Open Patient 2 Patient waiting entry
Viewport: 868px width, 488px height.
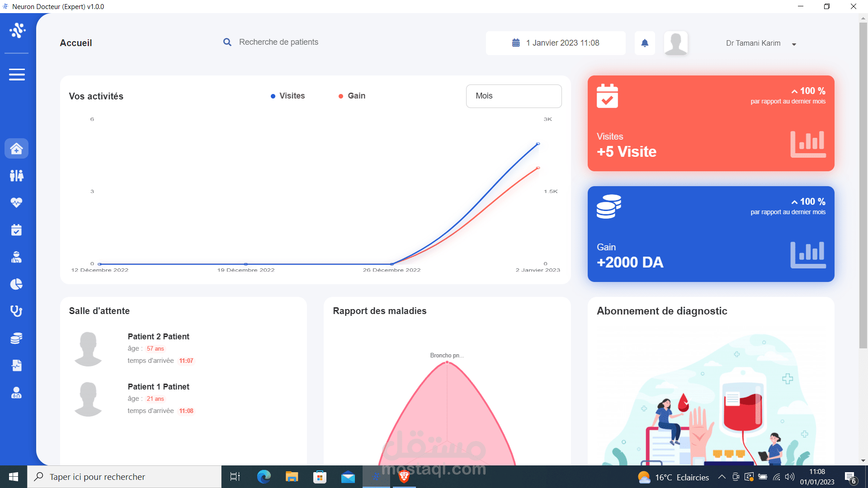158,337
